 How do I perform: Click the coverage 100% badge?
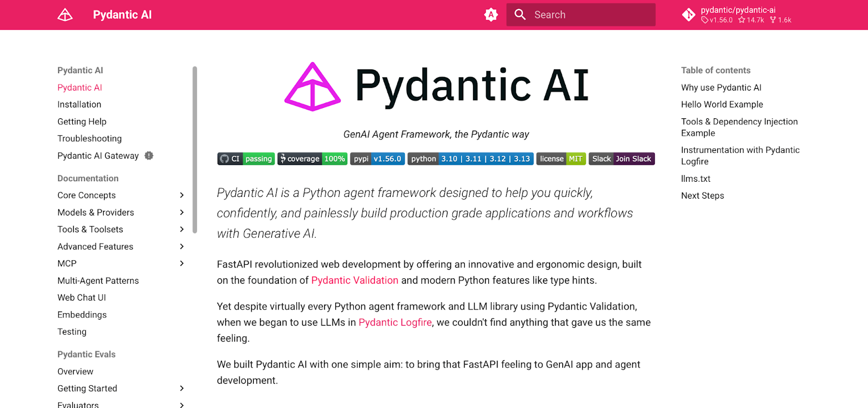pos(312,159)
